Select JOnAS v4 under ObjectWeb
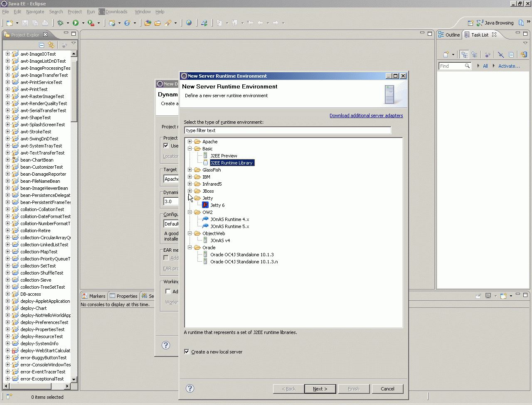This screenshot has height=405, width=532. pos(220,241)
